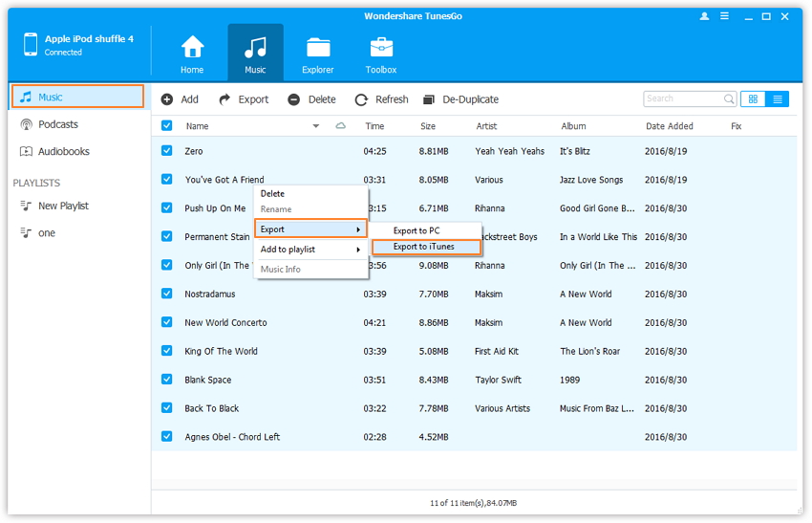Screen dimensions: 812x523
Task: Open the Explorer folder icon
Action: (x=318, y=48)
